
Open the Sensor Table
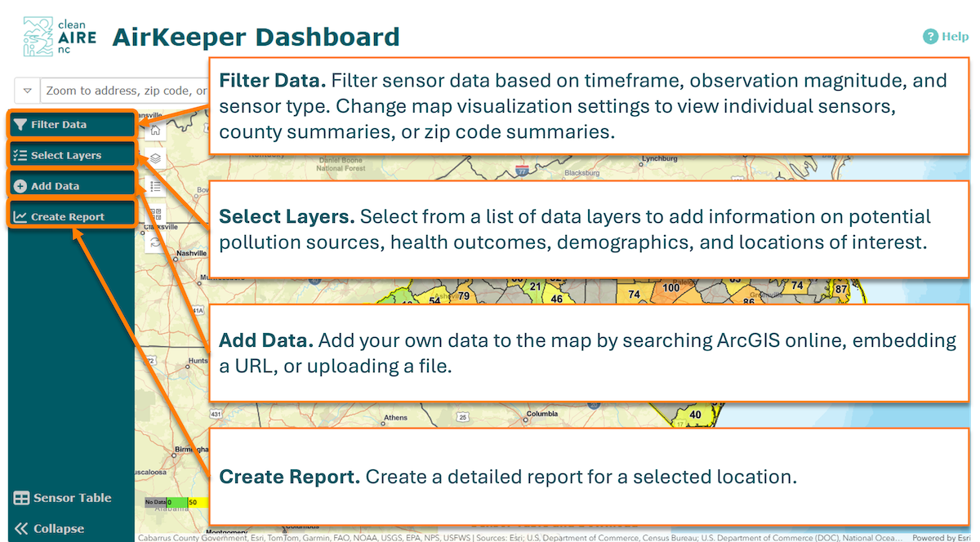click(x=62, y=498)
